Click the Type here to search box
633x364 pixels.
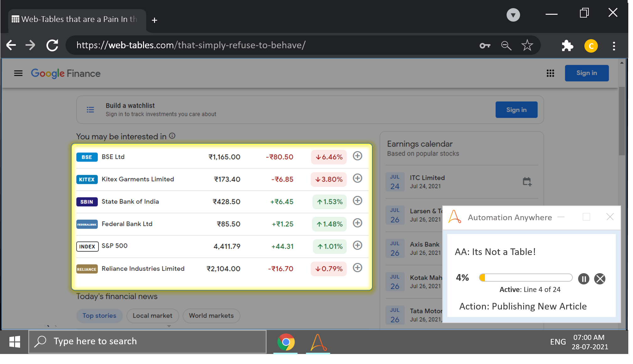point(147,341)
